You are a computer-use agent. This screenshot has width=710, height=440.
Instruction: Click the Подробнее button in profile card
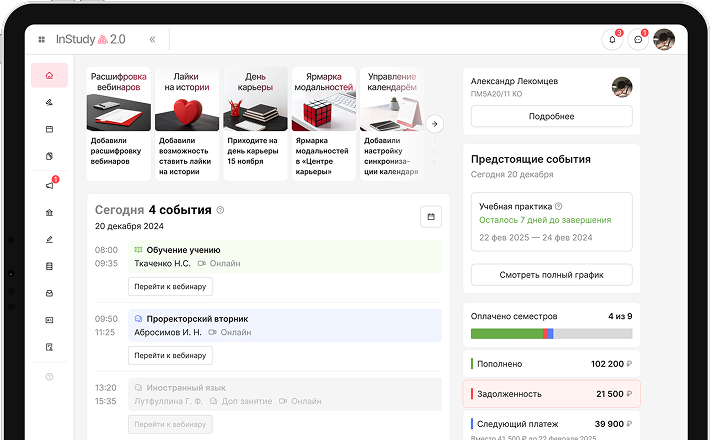pyautogui.click(x=551, y=116)
